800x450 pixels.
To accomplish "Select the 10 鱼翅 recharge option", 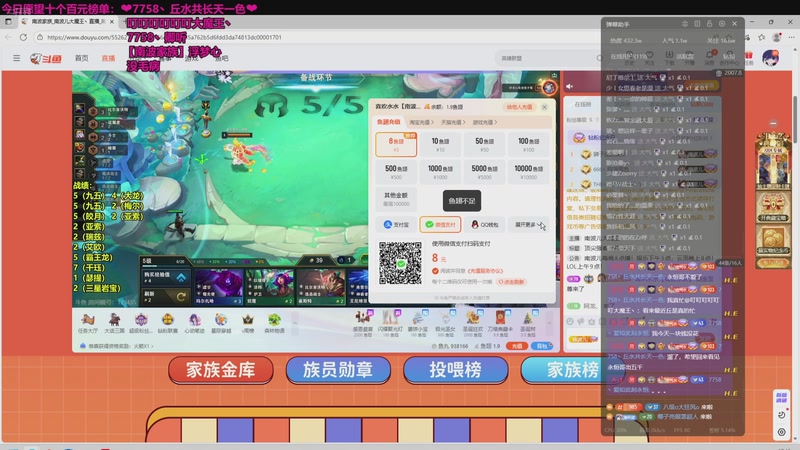I will pos(440,144).
